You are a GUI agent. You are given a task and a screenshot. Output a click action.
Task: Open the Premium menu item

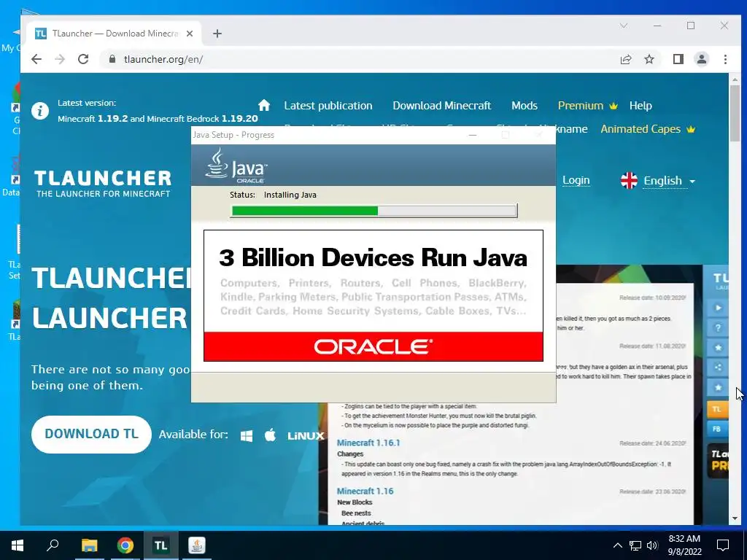587,106
